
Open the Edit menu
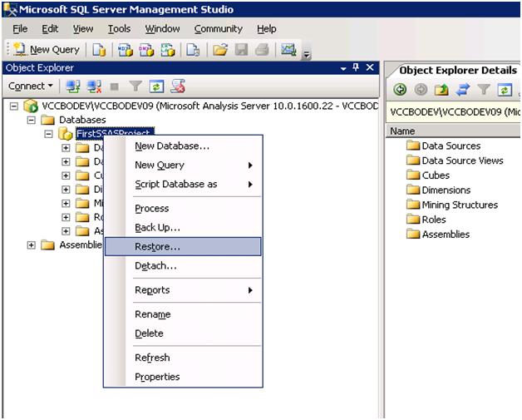pyautogui.click(x=50, y=29)
